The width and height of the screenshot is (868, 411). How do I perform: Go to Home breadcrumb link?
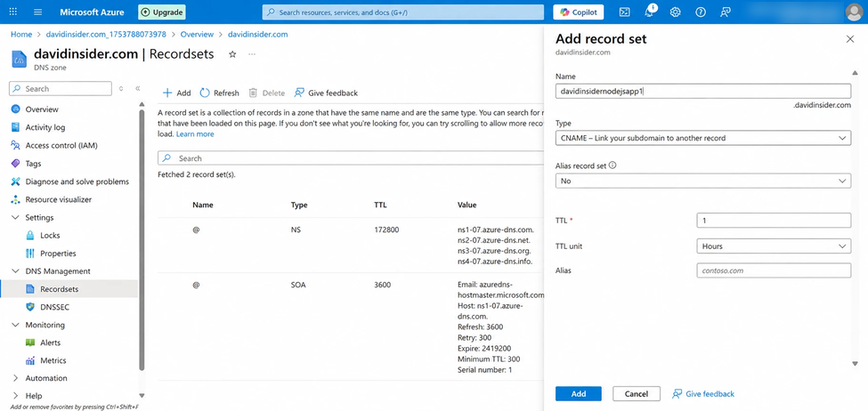point(21,34)
